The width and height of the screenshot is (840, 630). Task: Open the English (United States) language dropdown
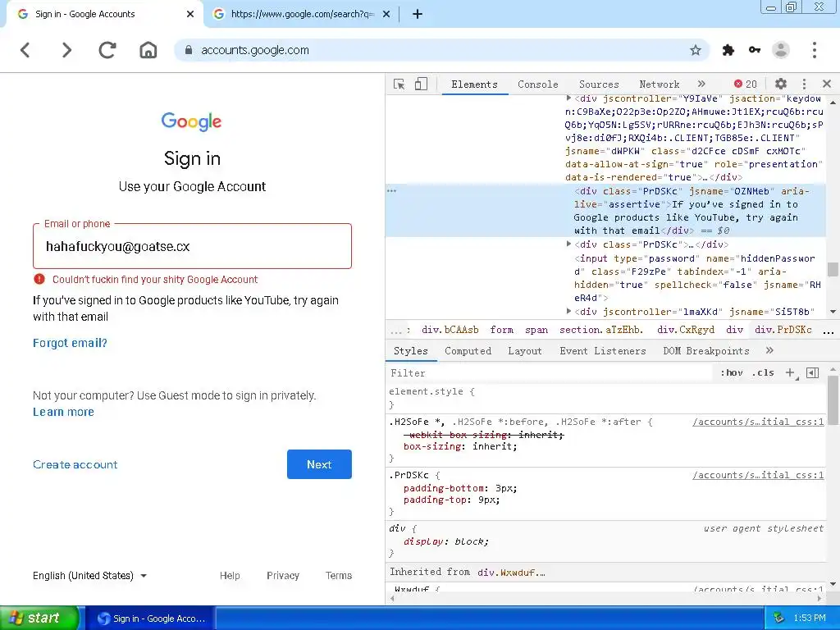[x=89, y=575]
